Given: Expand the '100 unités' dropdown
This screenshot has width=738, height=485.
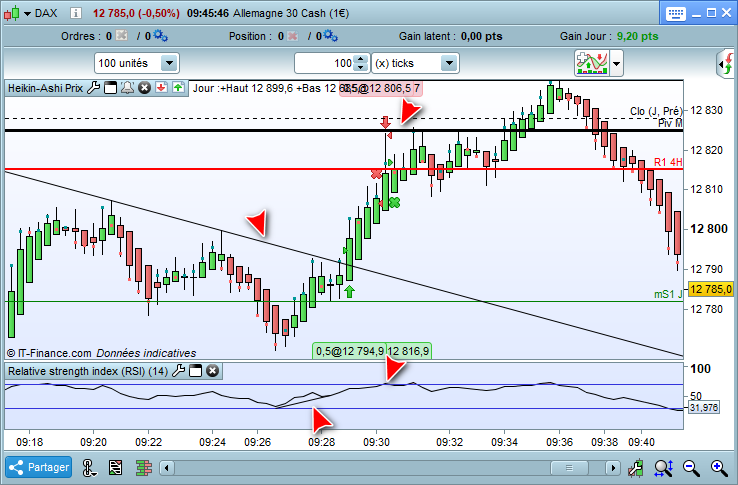Looking at the screenshot, I should coord(169,63).
